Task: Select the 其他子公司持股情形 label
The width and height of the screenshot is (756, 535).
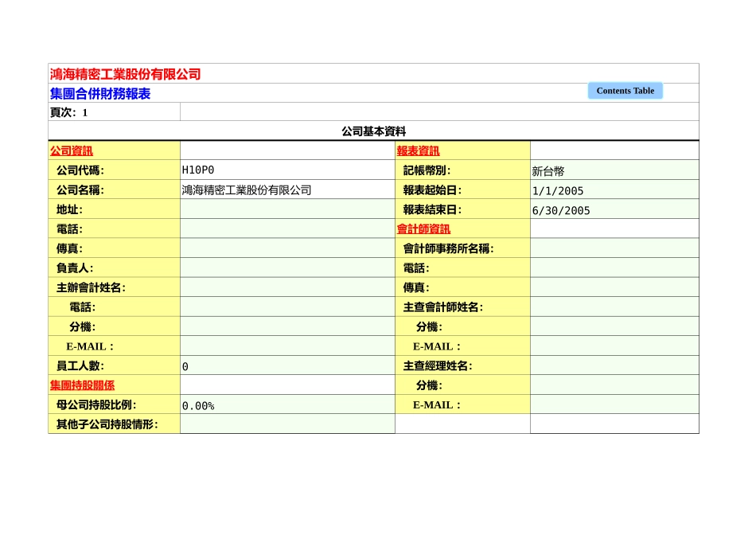Action: click(107, 424)
